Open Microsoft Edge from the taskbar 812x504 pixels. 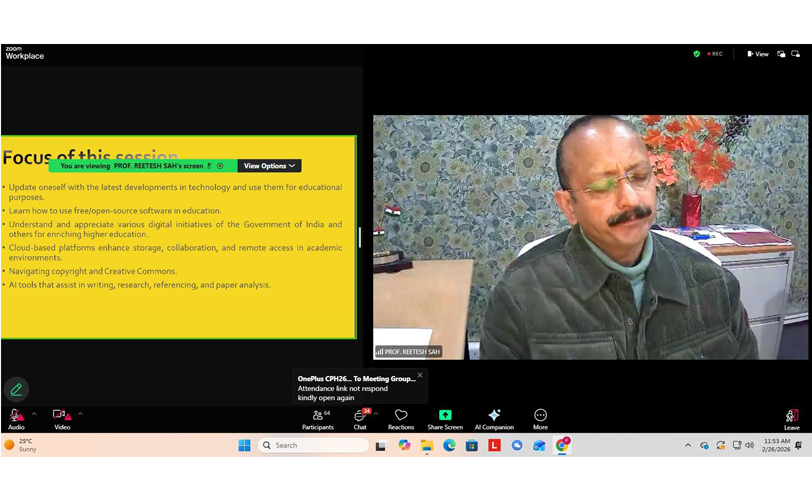(449, 445)
